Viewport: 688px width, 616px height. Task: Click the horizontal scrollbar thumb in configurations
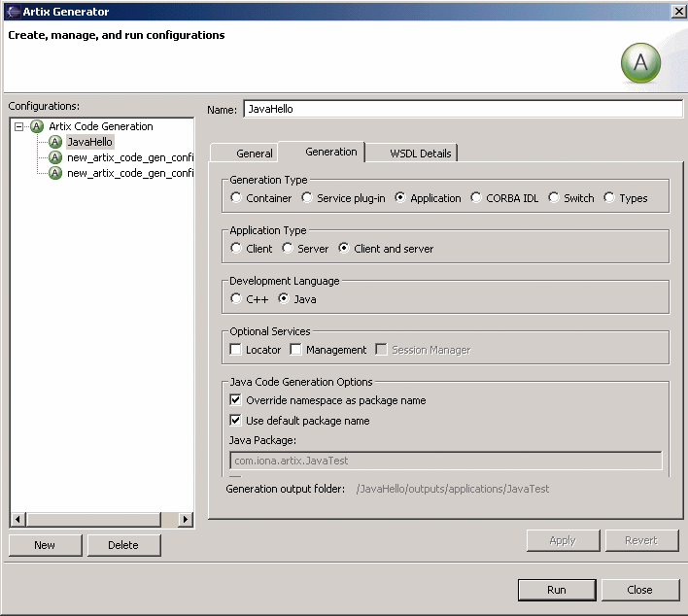pyautogui.click(x=93, y=520)
